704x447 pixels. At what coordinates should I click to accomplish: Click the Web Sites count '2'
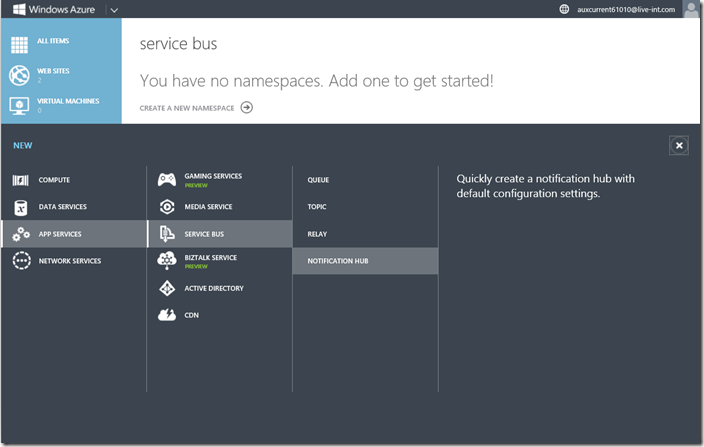(x=39, y=80)
